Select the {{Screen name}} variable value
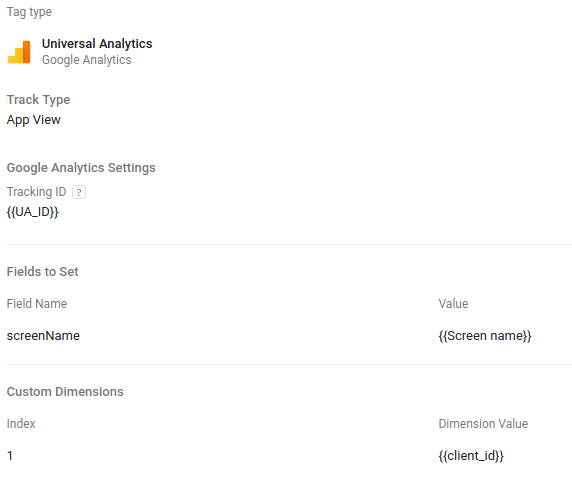The width and height of the screenshot is (572, 478). [x=485, y=336]
